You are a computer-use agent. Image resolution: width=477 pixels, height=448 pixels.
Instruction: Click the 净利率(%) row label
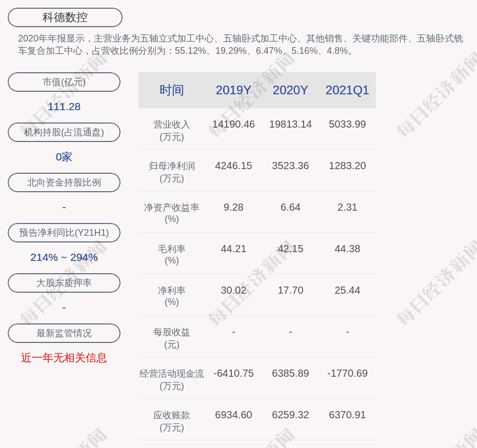click(172, 296)
